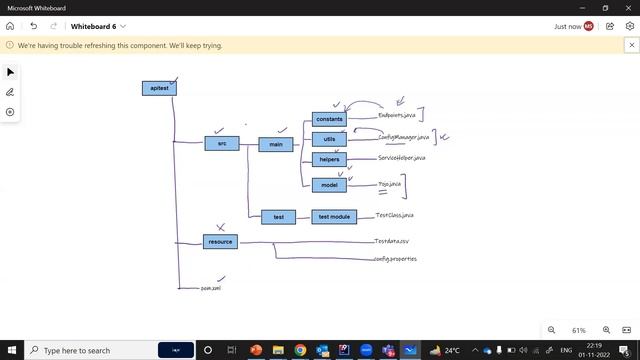
Task: Show hidden system tray icons
Action: [475, 350]
